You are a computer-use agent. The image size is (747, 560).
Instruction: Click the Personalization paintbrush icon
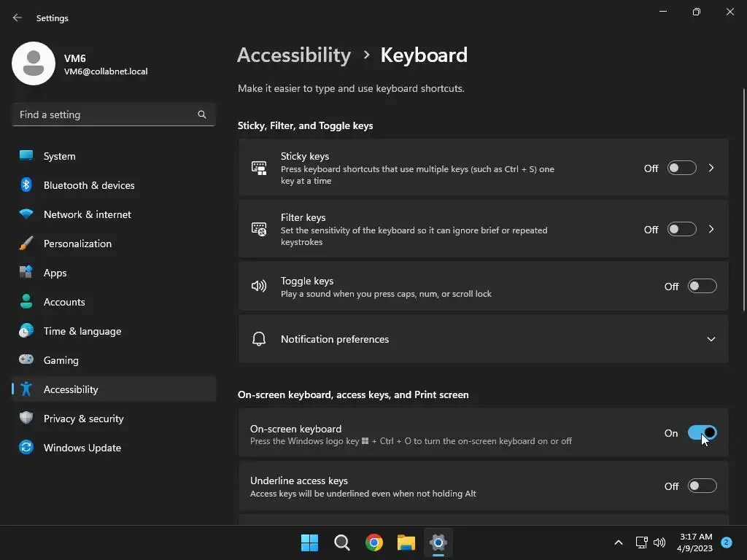click(26, 244)
